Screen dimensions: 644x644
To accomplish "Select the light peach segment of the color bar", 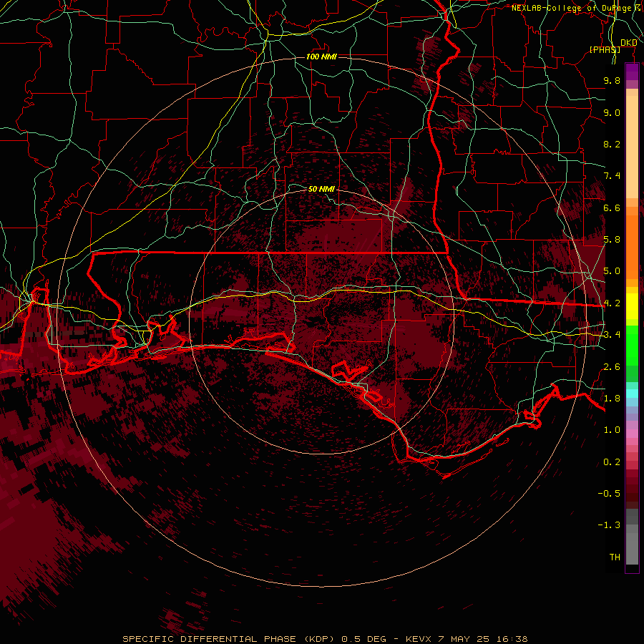I will 632,147.
